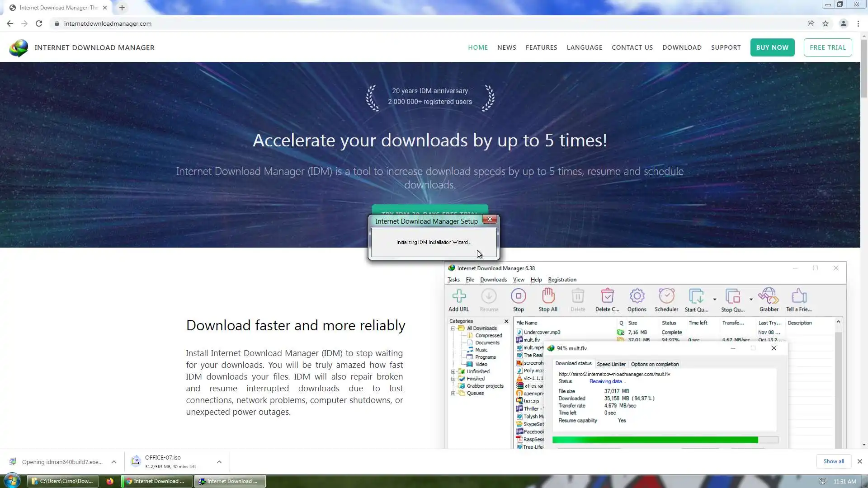The width and height of the screenshot is (868, 488).
Task: Click the share page icon in address bar
Action: tap(811, 23)
